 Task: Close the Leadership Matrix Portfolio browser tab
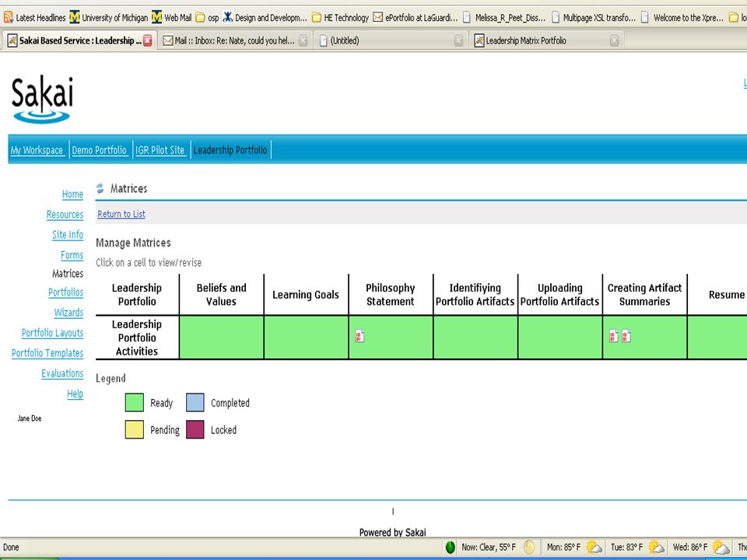[x=614, y=41]
